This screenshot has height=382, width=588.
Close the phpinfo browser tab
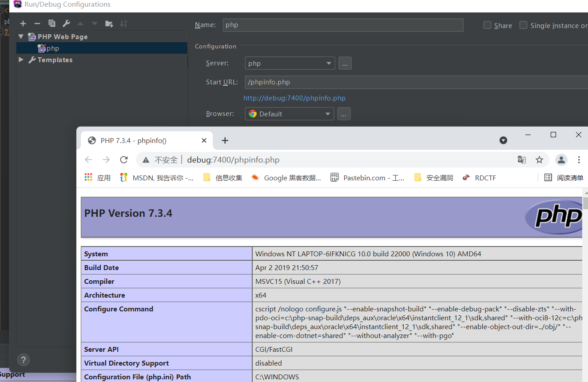click(204, 140)
